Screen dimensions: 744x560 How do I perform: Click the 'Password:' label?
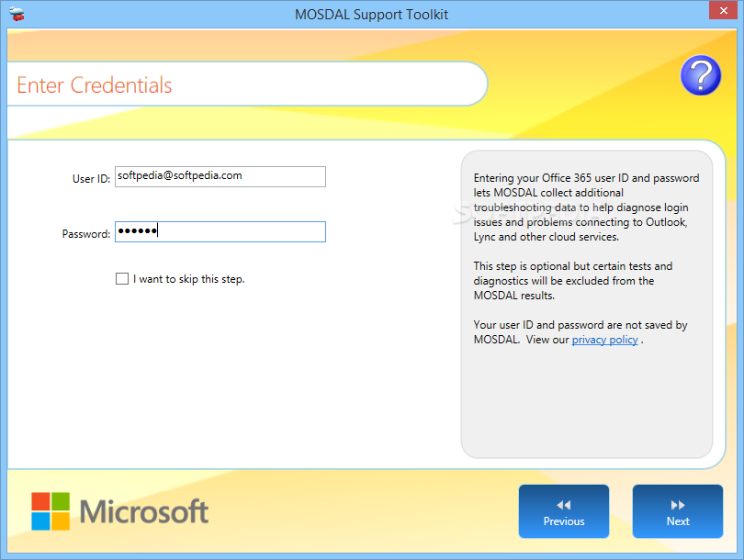(x=86, y=234)
